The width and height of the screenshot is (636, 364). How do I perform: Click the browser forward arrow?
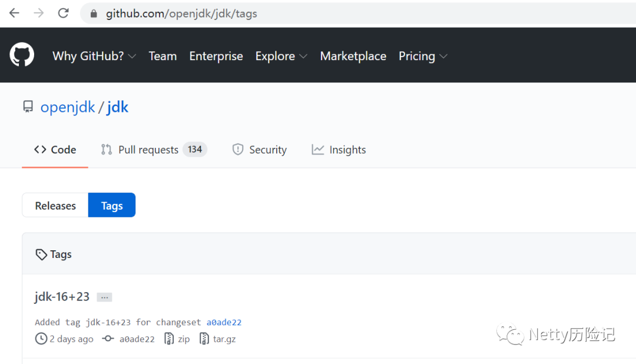pos(39,13)
